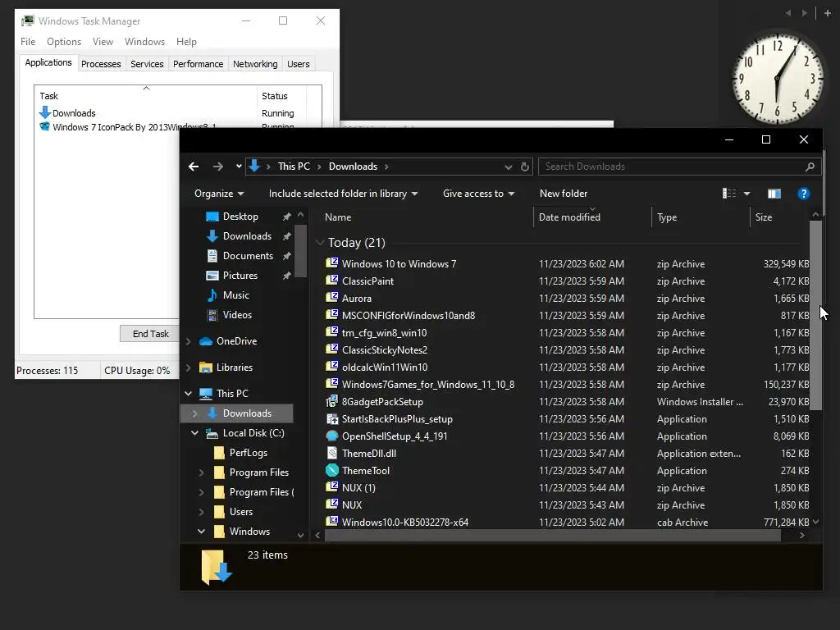This screenshot has height=630, width=840.
Task: Select the ClassicPaint zip file icon
Action: 332,281
